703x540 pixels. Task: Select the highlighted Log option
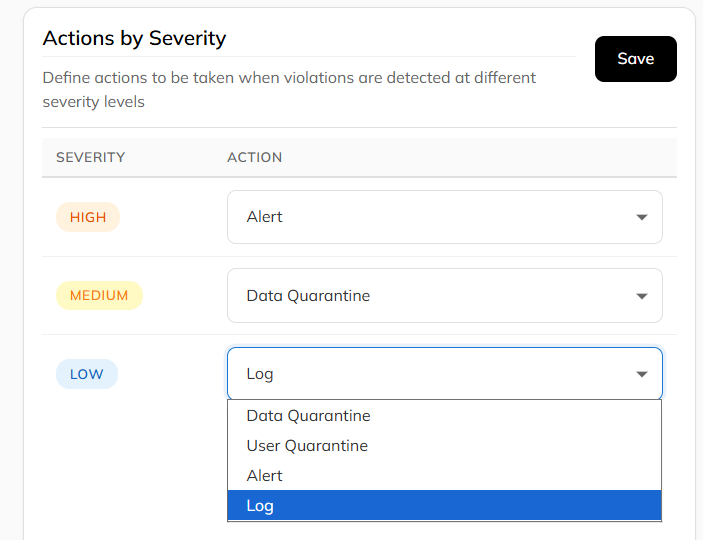(x=260, y=506)
